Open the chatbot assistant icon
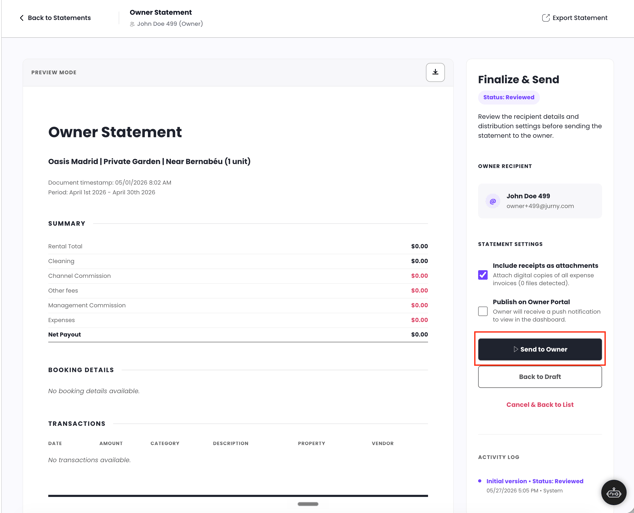 [x=613, y=492]
